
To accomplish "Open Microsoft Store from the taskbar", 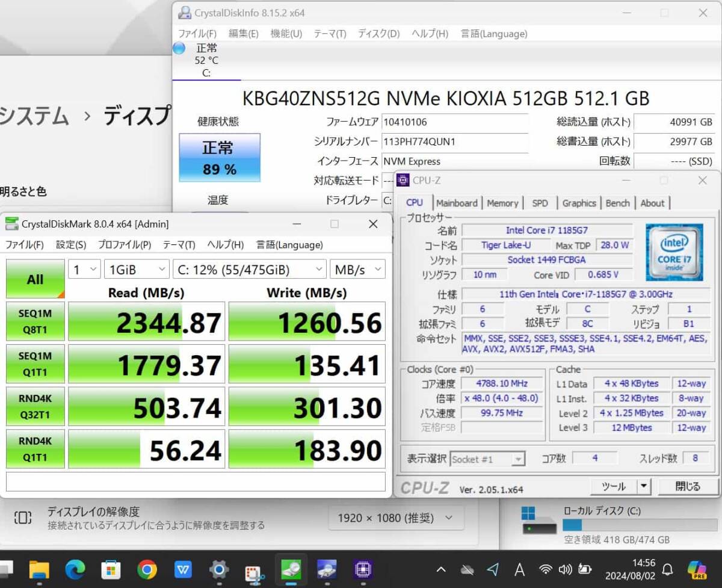I will [111, 569].
